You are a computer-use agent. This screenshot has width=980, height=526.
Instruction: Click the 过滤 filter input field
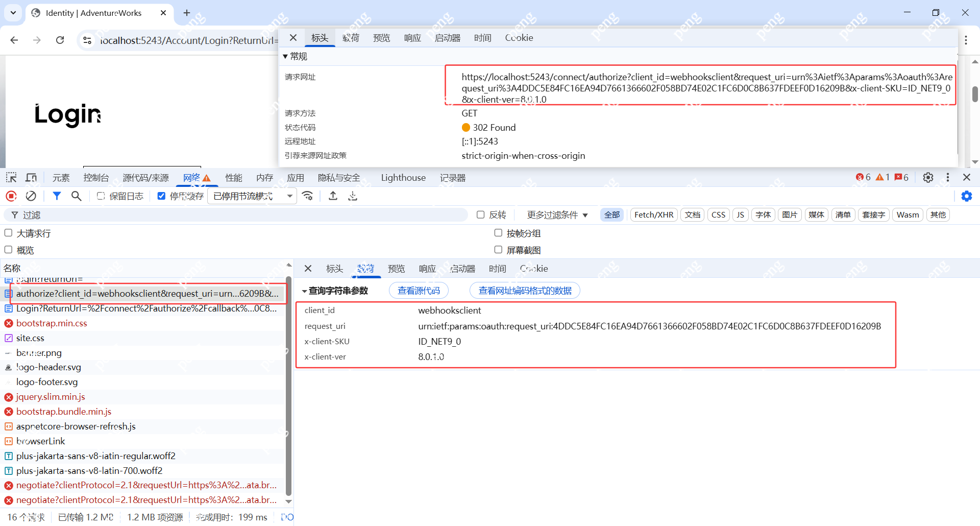[236, 215]
